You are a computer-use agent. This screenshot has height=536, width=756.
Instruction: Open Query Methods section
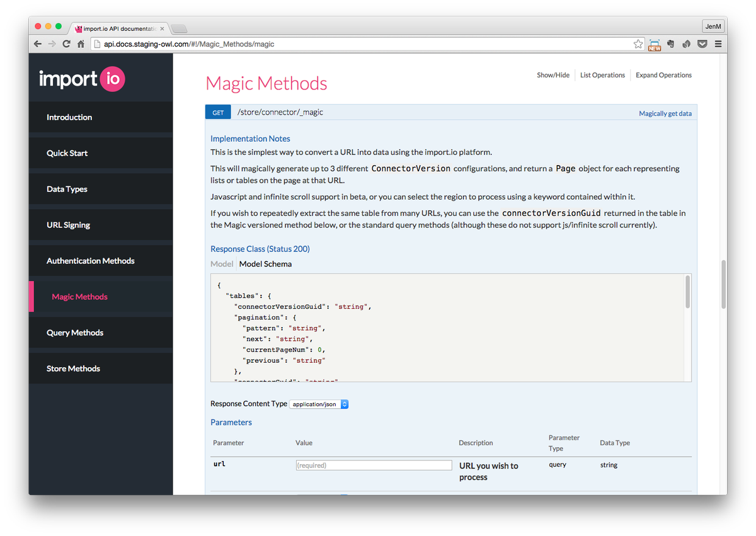tap(101, 333)
